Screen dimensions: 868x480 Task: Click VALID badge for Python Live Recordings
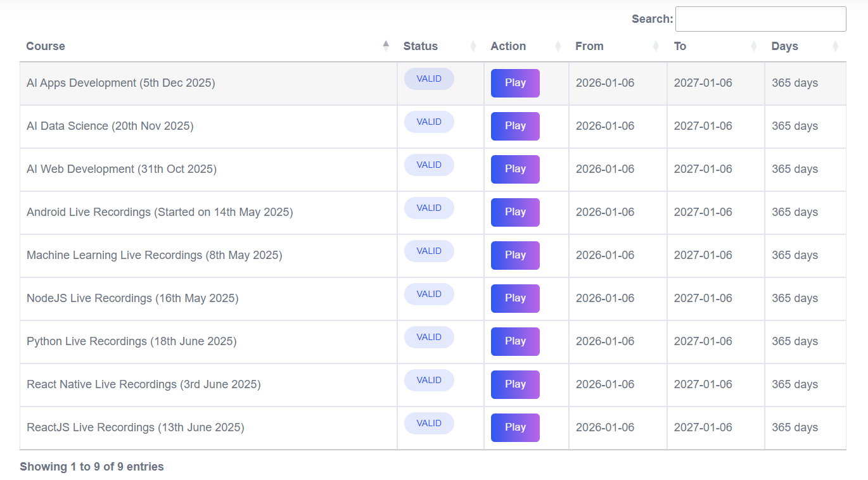point(429,338)
